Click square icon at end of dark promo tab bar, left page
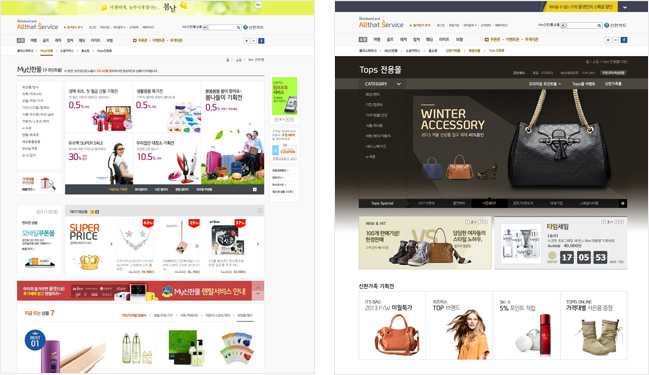649x375 pixels. click(x=255, y=190)
